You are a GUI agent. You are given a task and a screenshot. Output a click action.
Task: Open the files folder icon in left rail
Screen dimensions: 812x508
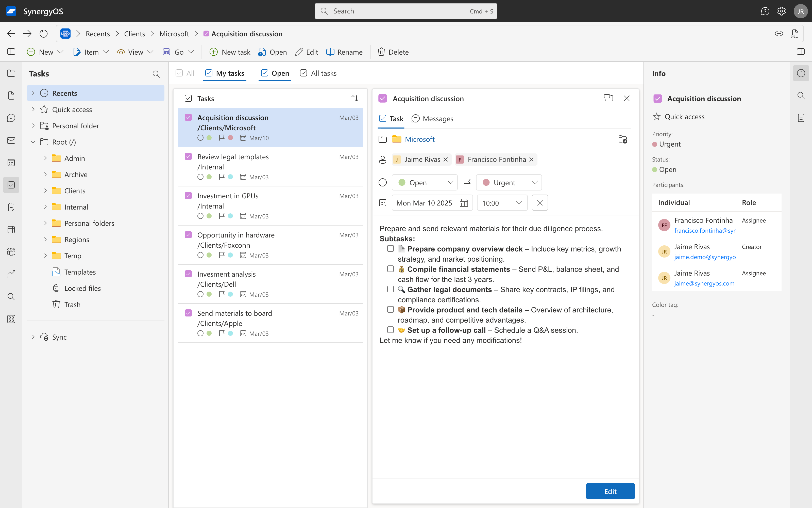(11, 73)
